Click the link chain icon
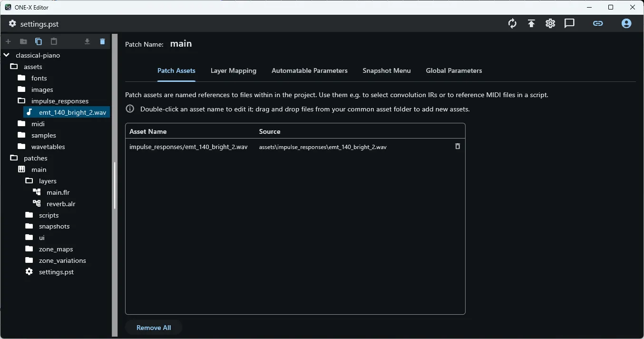 coord(598,23)
